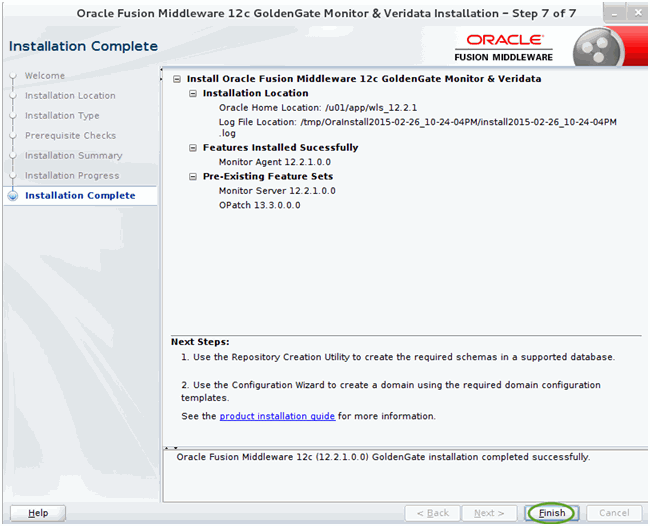Select the Installation Summary step
This screenshot has height=526, width=650.
tap(74, 155)
